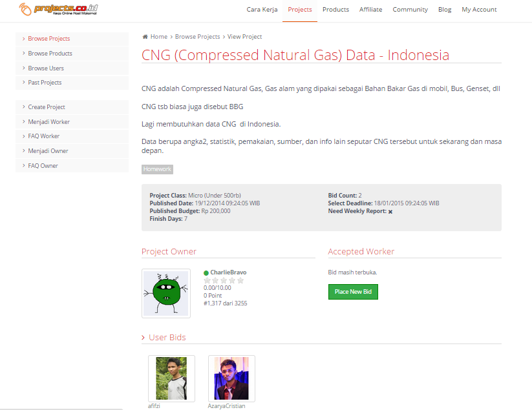Screen dimensions: 532x410
Task: Click 'Bid masih terbuka.' text
Action: point(352,272)
